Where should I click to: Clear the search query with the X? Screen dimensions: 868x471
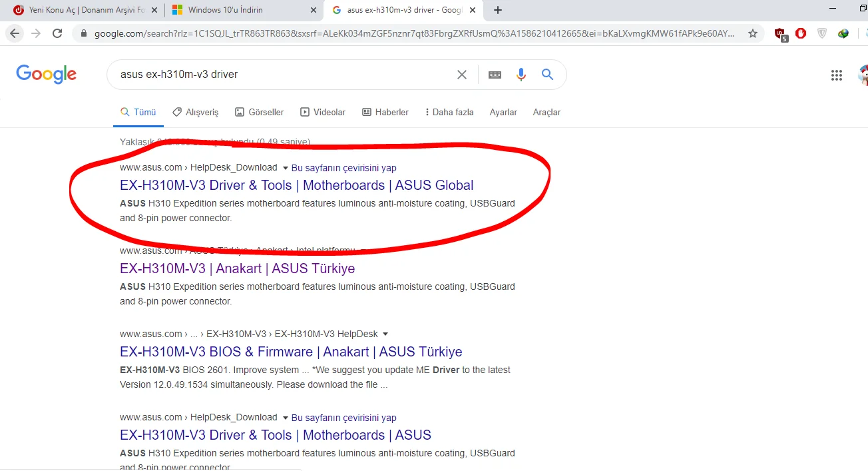point(461,75)
